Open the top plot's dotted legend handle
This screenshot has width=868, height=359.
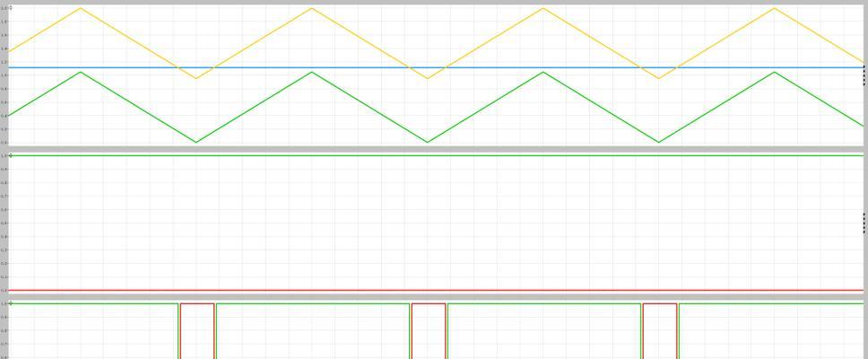click(864, 76)
